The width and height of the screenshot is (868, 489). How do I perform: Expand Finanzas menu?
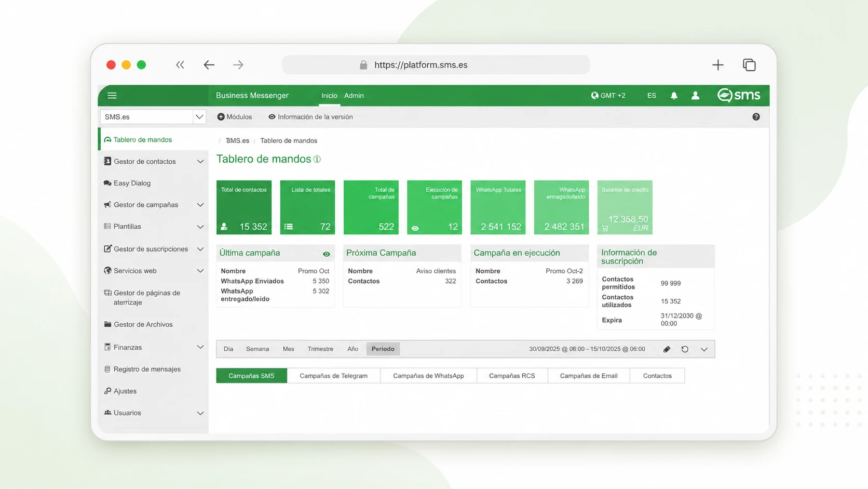pos(200,347)
